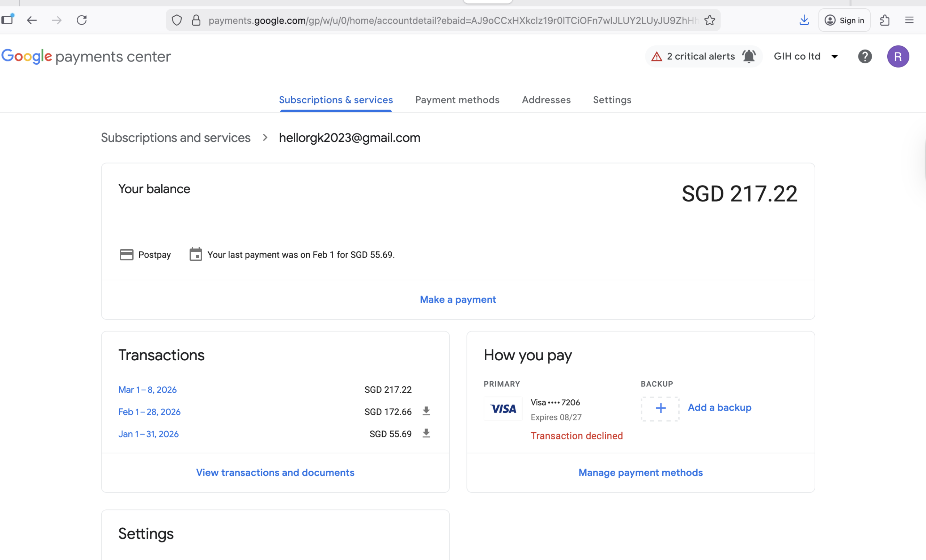926x560 pixels.
Task: Click the browser reload icon
Action: [81, 20]
